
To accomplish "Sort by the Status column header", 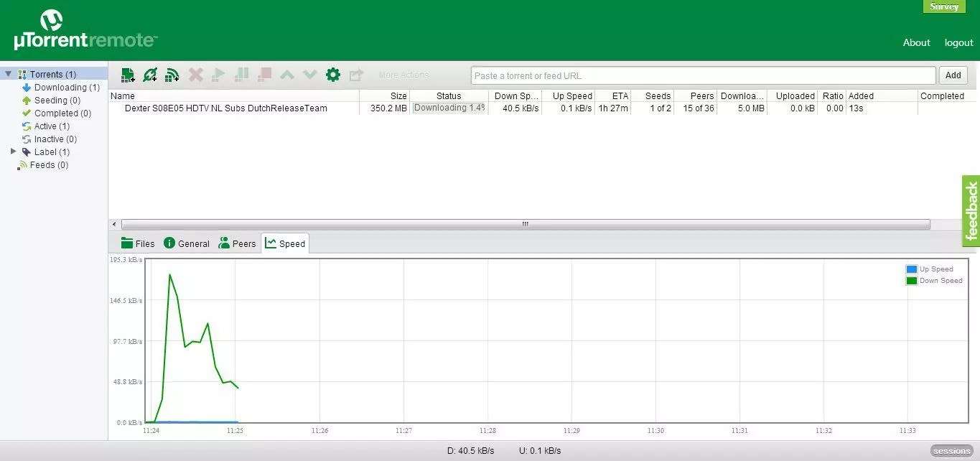I will [x=449, y=96].
